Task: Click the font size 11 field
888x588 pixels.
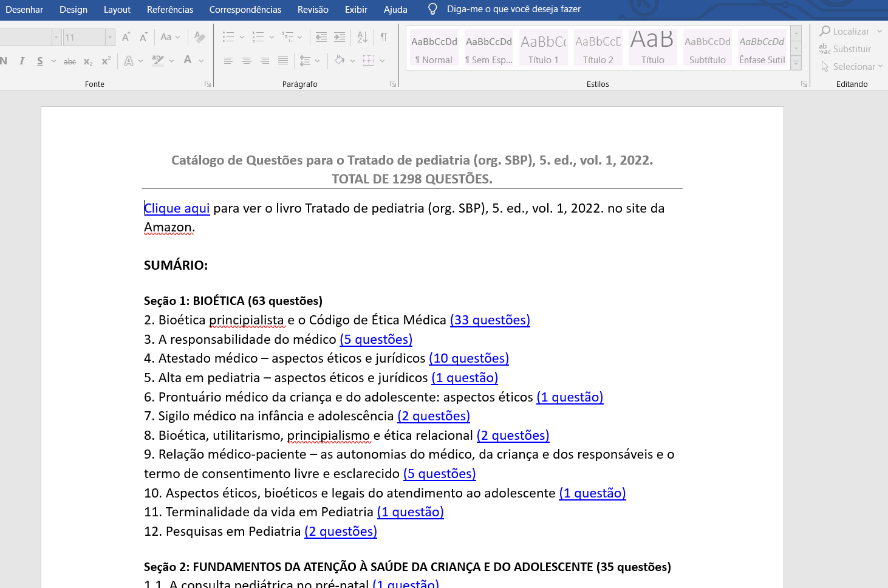Action: pyautogui.click(x=84, y=38)
